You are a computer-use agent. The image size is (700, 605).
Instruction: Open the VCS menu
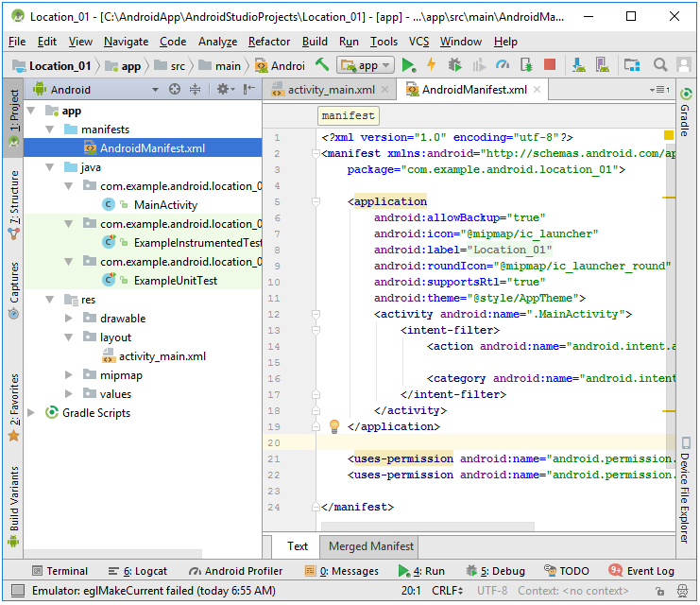coord(418,42)
